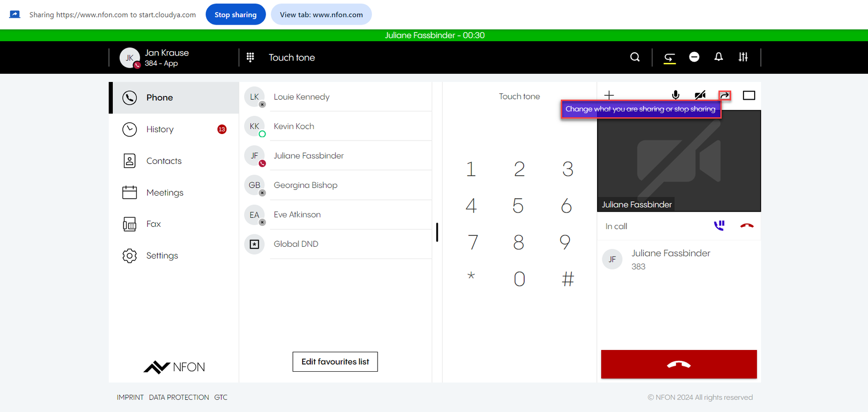Open call forwarding icon in header
The height and width of the screenshot is (412, 868).
(670, 58)
